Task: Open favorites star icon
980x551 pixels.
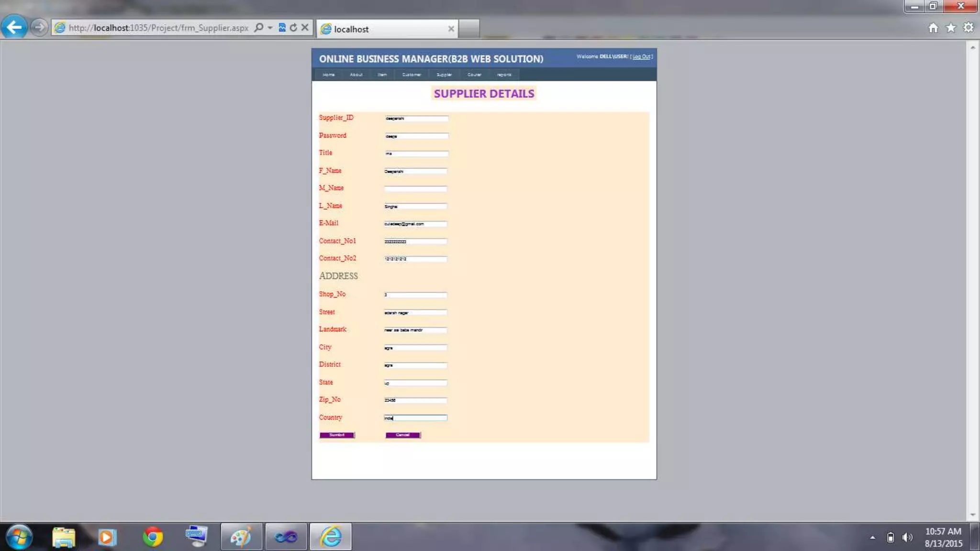Action: pos(951,28)
